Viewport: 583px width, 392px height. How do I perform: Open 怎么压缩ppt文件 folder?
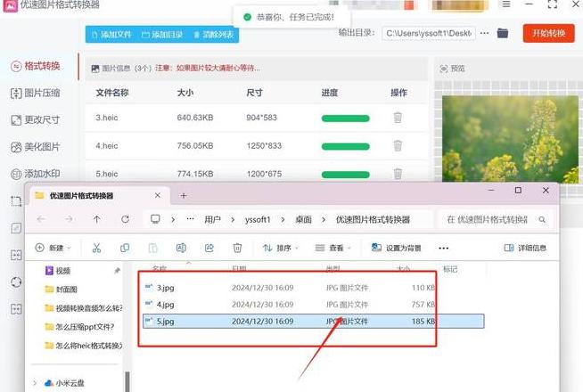click(79, 327)
